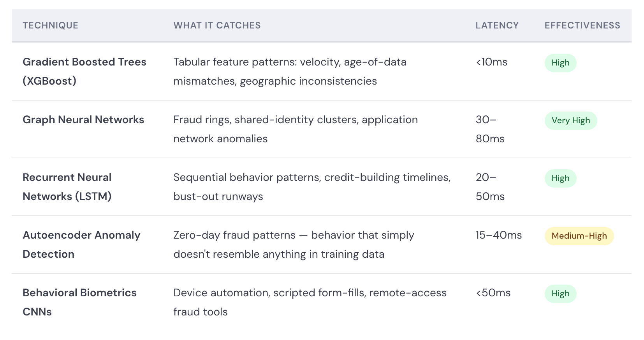Click the High badge for XGBoost row
The width and height of the screenshot is (644, 340).
[560, 63]
